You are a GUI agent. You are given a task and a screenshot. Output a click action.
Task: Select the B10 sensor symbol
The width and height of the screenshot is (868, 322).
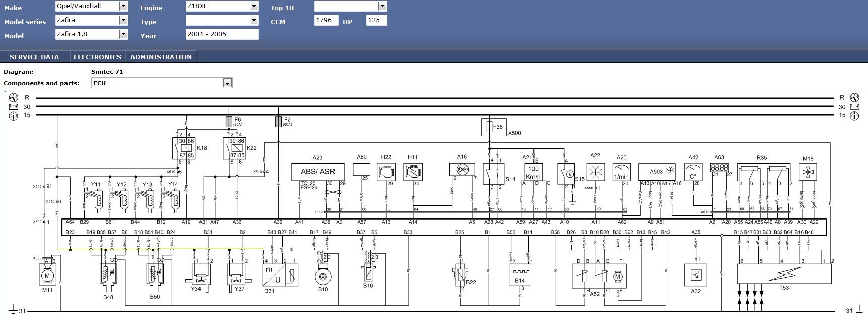323,276
